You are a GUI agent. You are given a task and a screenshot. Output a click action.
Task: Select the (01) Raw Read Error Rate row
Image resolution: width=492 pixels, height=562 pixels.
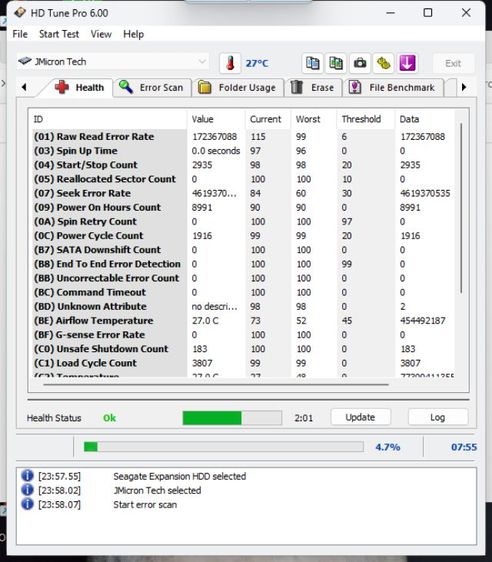point(244,137)
